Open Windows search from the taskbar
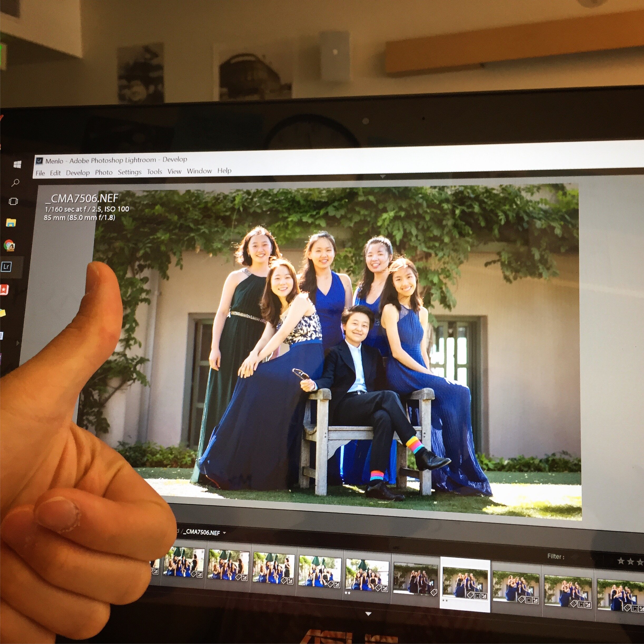644x644 pixels. (x=15, y=183)
